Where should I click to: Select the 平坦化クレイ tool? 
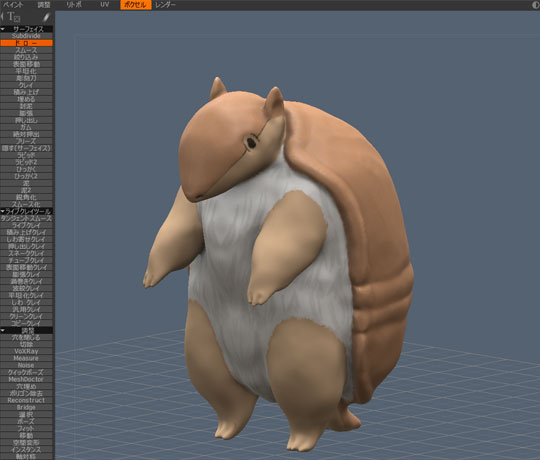click(27, 295)
